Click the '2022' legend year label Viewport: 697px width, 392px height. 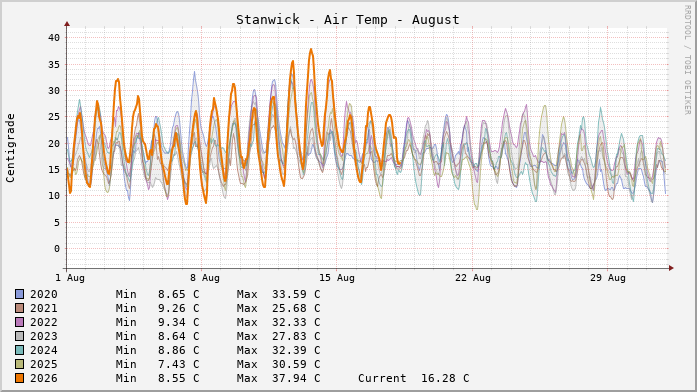(44, 322)
